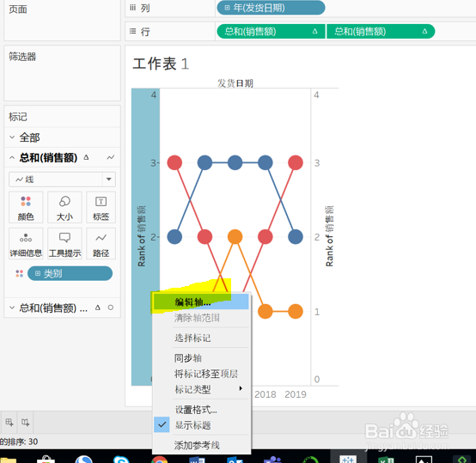This screenshot has height=463, width=476.
Task: Click the rows icon next to 行
Action: 132,31
